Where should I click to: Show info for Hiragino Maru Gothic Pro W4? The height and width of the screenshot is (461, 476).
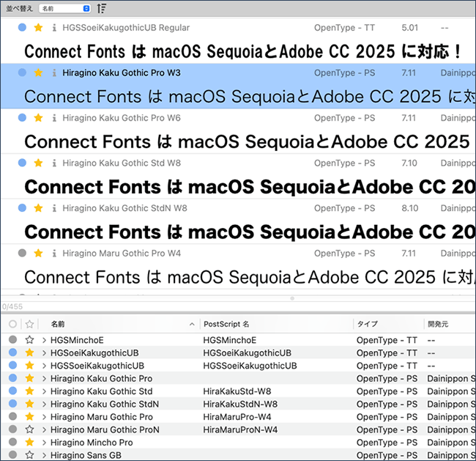54,254
